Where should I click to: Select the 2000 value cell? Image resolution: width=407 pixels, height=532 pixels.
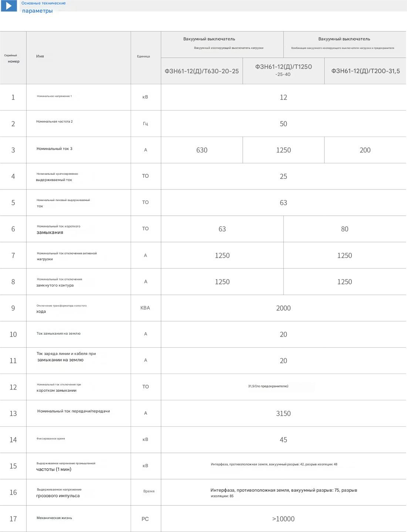point(283,308)
